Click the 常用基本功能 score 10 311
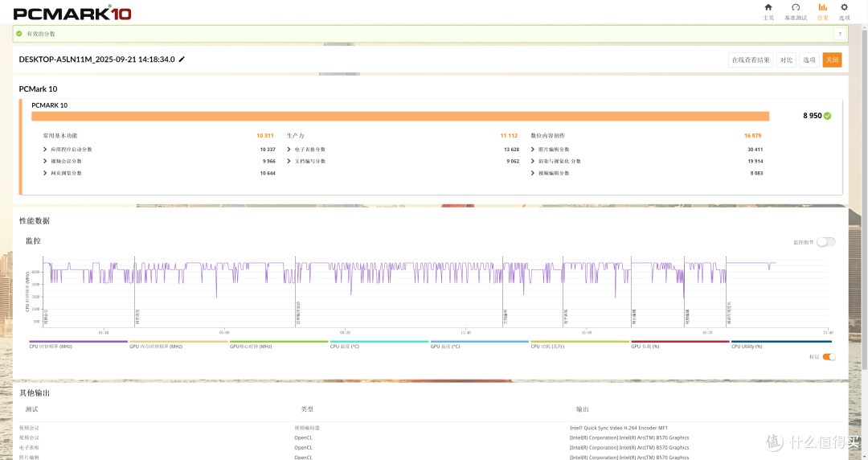Image resolution: width=868 pixels, height=460 pixels. click(x=264, y=136)
